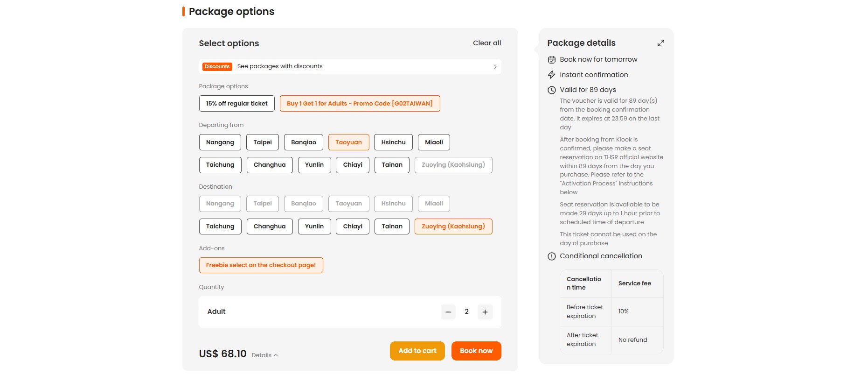Decrease Adult quantity with minus button
The height and width of the screenshot is (375, 868).
[x=448, y=312]
